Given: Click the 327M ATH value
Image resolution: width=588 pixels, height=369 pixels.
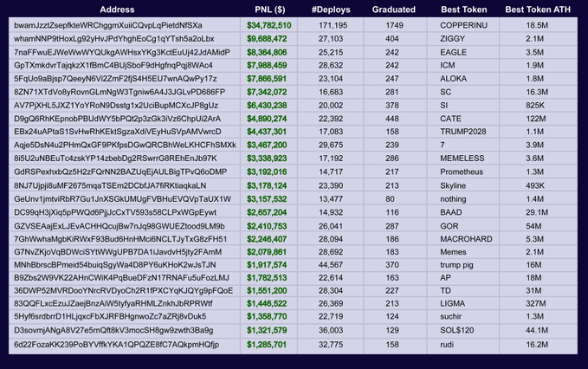Looking at the screenshot, I should (x=536, y=303).
